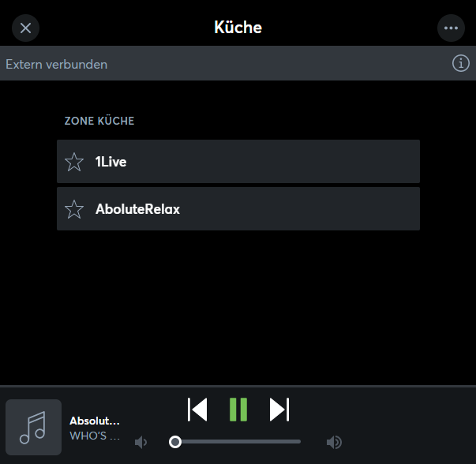Click the ZONE KÜCHE section label
The height and width of the screenshot is (464, 476).
pyautogui.click(x=99, y=122)
